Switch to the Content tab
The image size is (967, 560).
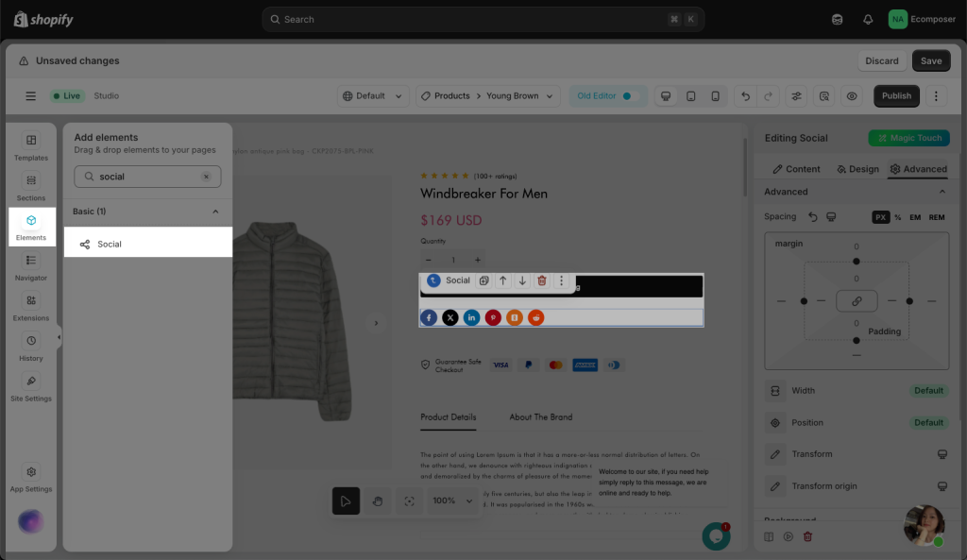click(796, 169)
